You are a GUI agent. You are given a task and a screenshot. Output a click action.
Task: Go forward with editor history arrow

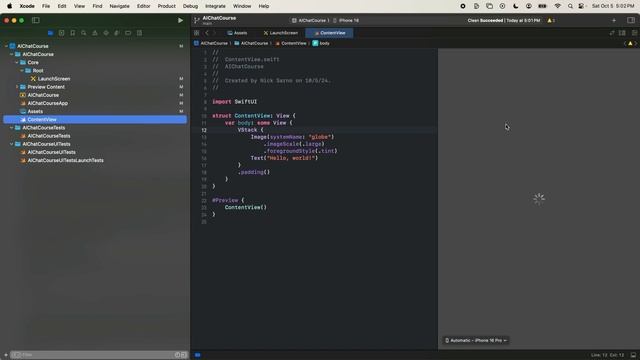(x=215, y=33)
